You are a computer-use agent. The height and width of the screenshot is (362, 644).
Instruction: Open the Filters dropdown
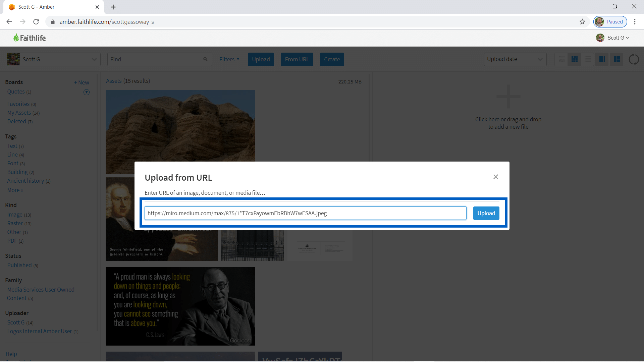229,59
